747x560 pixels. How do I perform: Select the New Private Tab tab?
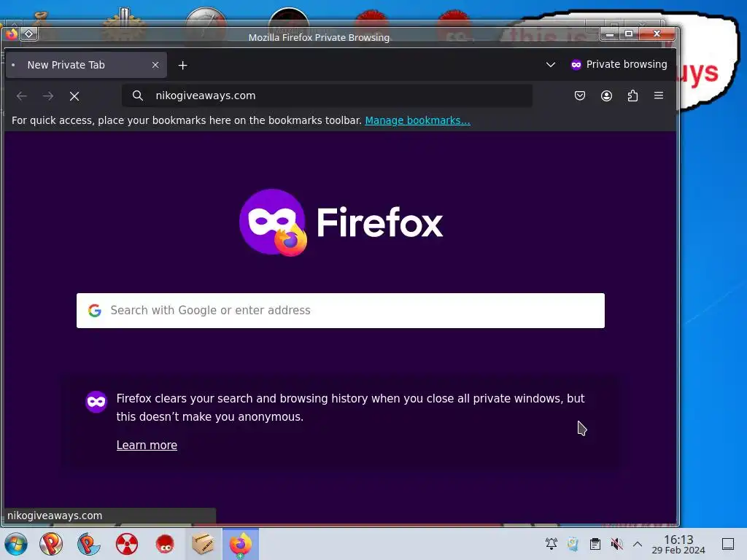pos(86,65)
